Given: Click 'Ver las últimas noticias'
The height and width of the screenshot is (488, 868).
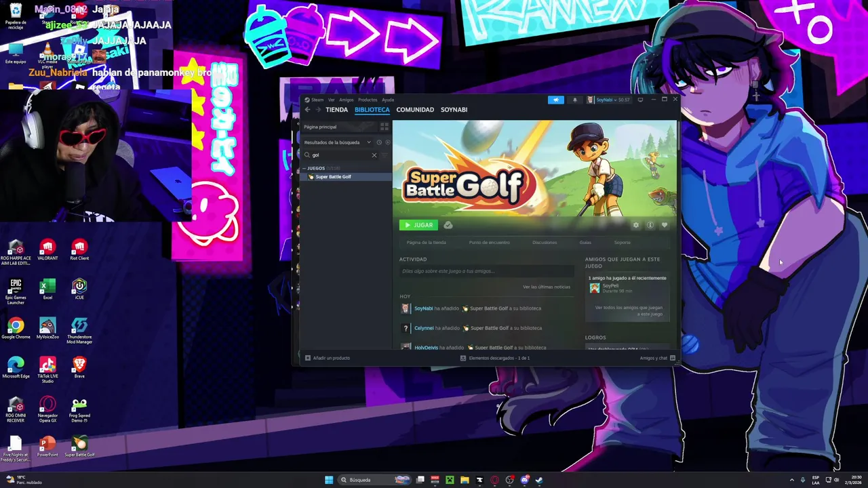Looking at the screenshot, I should pyautogui.click(x=547, y=287).
